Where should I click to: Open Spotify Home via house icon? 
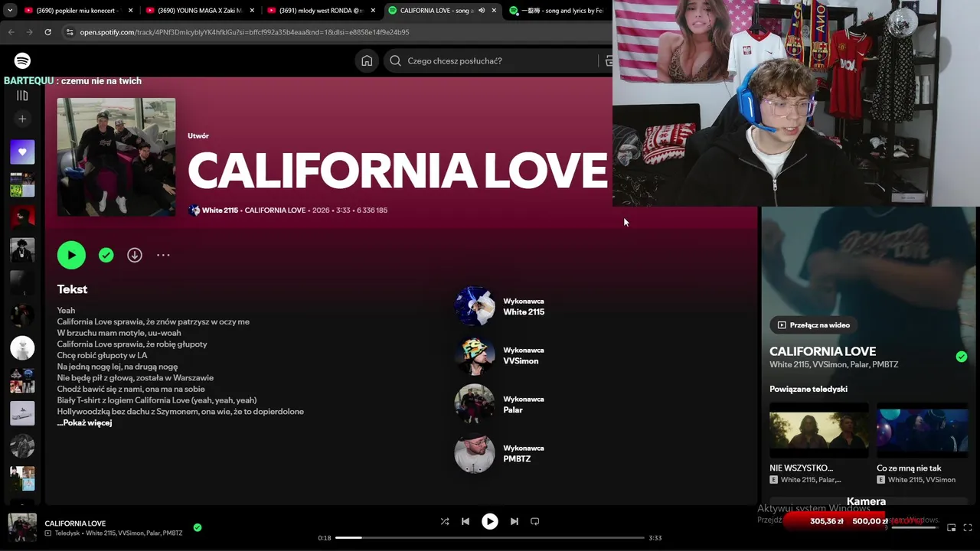(367, 60)
